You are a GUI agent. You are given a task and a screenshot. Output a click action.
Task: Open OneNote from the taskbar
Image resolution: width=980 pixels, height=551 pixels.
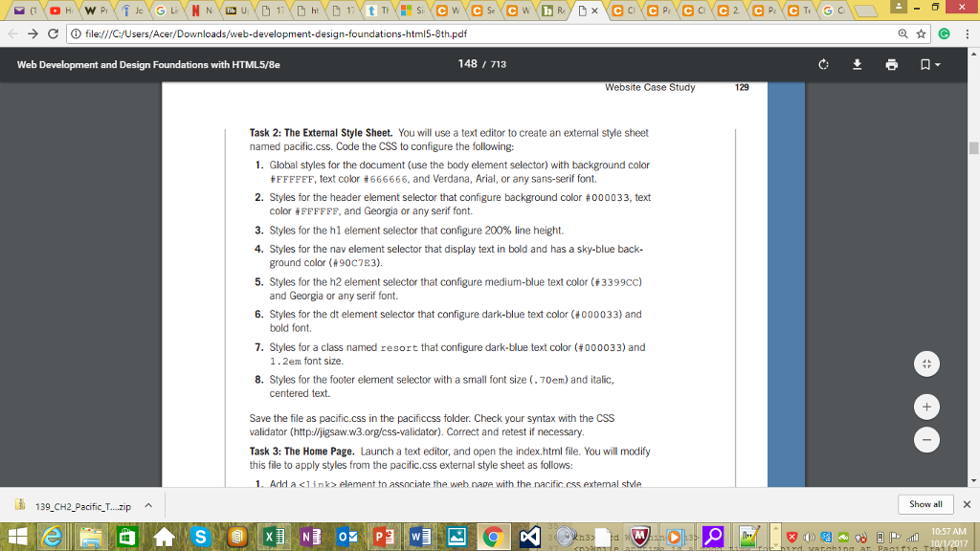[311, 537]
